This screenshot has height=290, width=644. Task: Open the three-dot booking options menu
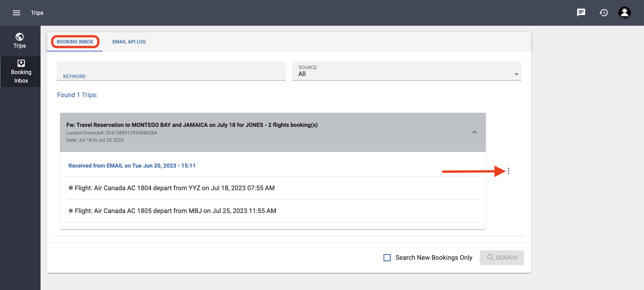point(508,171)
